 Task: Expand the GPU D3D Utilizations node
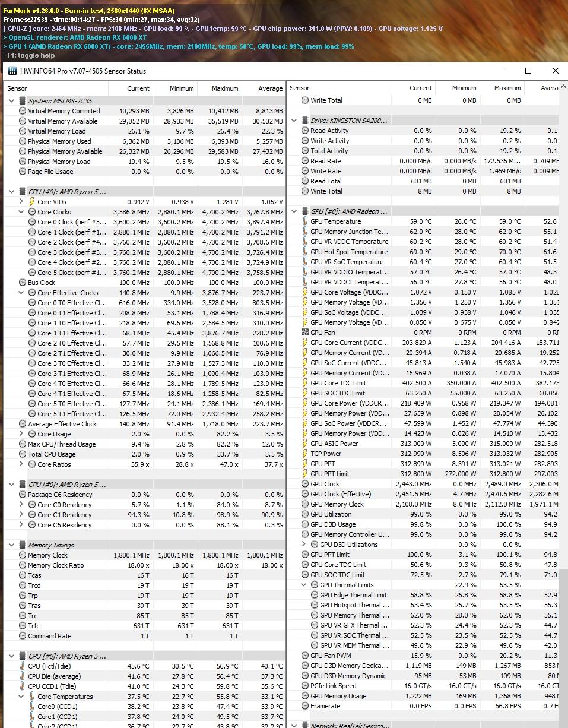(x=304, y=545)
